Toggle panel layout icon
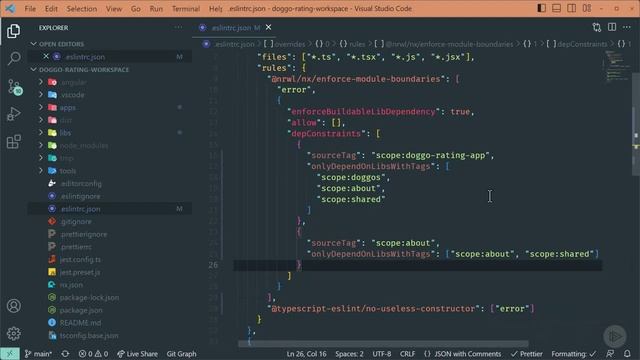 click(x=556, y=8)
